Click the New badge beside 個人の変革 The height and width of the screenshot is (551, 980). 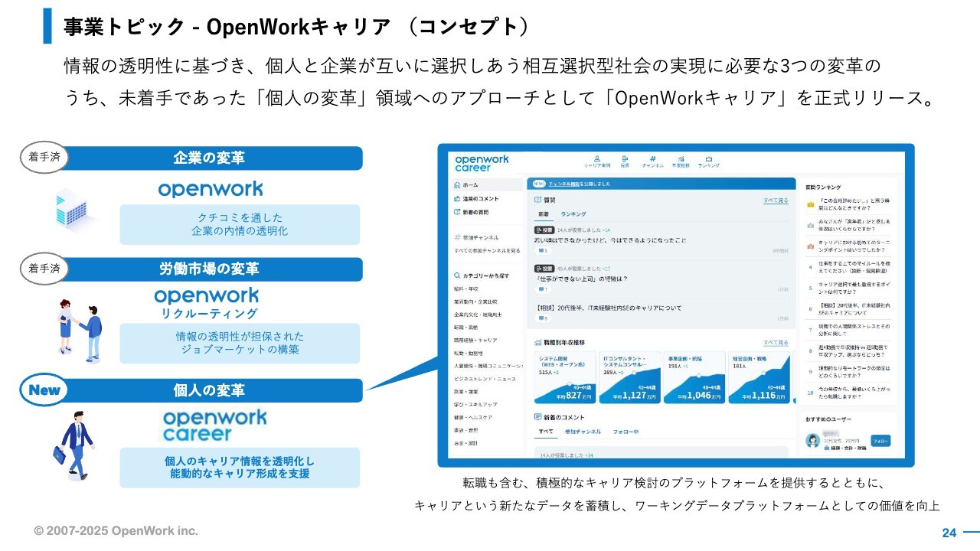pos(44,390)
